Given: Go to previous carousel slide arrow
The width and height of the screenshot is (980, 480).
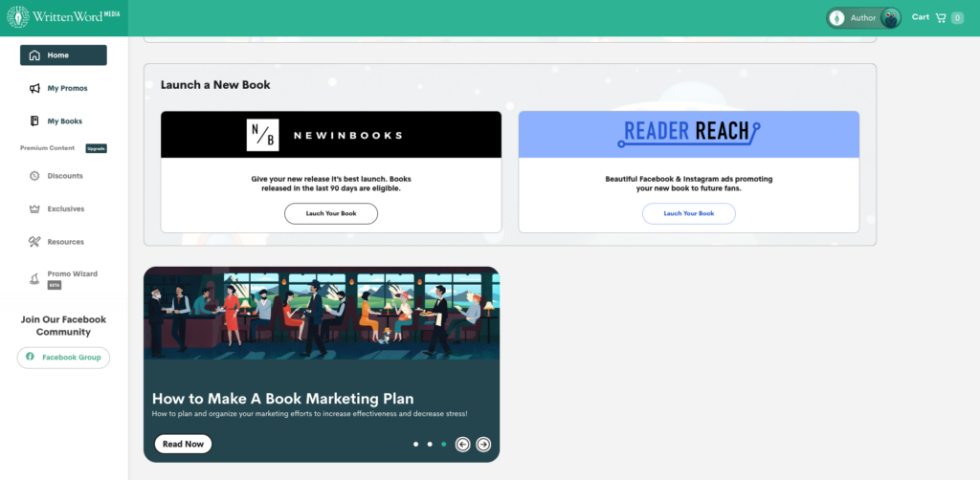Looking at the screenshot, I should tap(462, 445).
